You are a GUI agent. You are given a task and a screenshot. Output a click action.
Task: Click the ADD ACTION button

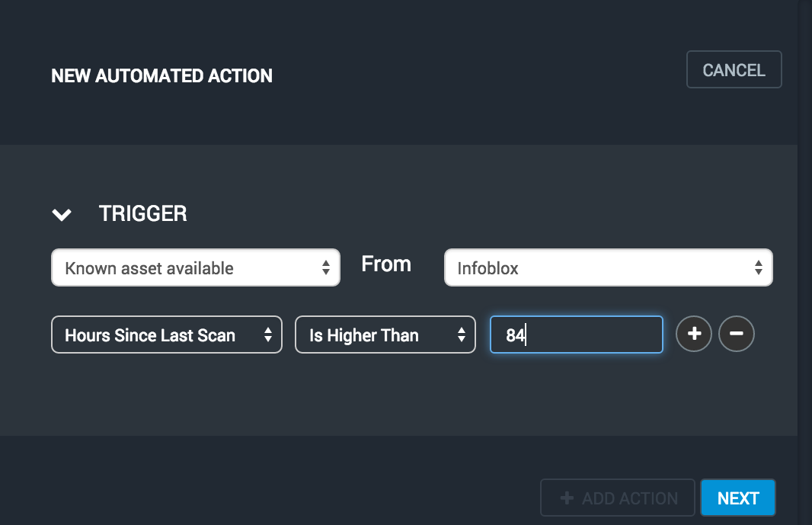pos(618,498)
